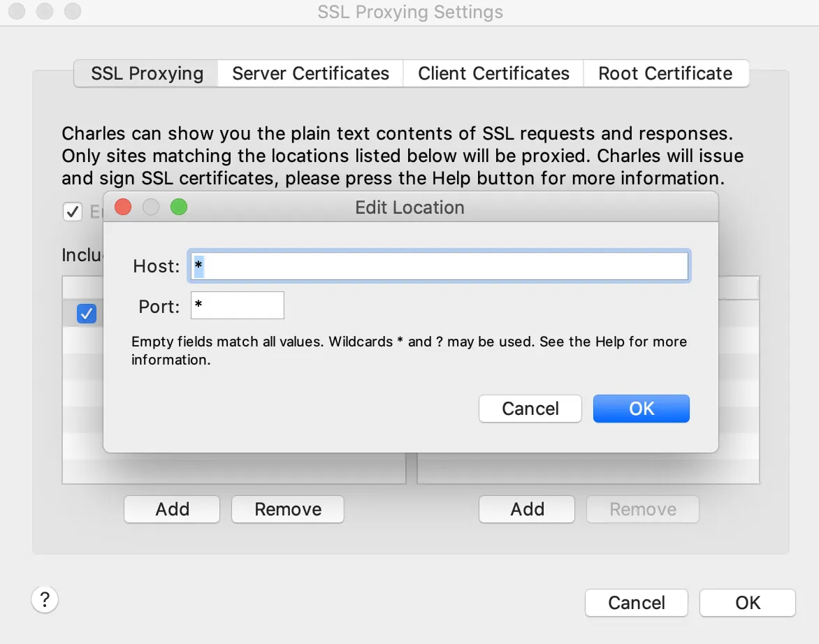Add a new Include location
Image resolution: width=819 pixels, height=644 pixels.
[x=172, y=509]
